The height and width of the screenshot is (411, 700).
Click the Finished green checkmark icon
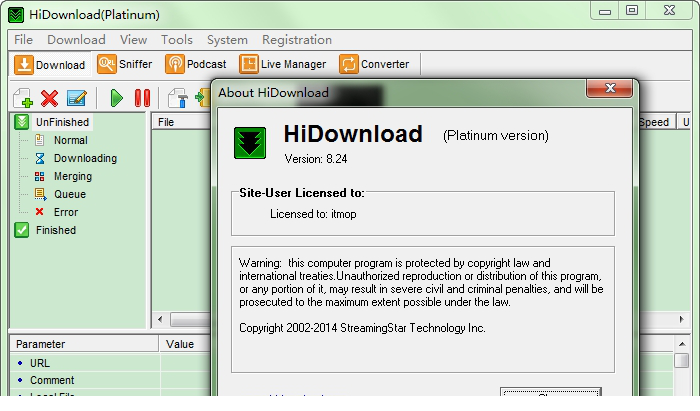pyautogui.click(x=21, y=230)
